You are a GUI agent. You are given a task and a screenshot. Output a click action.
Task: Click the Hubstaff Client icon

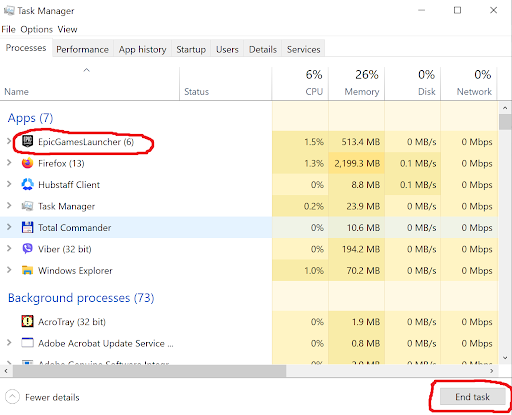click(27, 184)
